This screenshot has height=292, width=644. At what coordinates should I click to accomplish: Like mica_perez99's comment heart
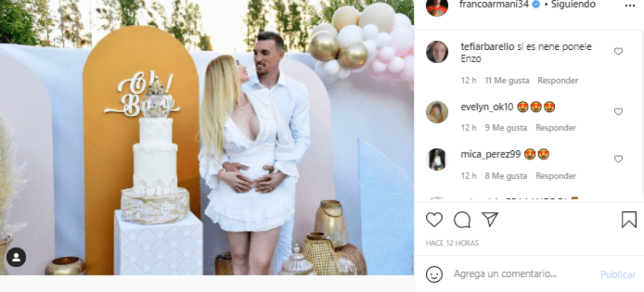pyautogui.click(x=618, y=159)
